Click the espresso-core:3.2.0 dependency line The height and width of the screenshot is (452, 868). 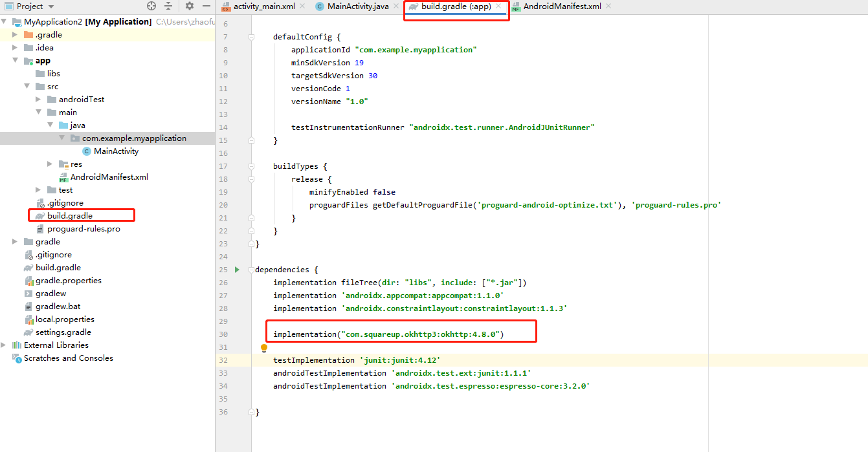point(432,386)
